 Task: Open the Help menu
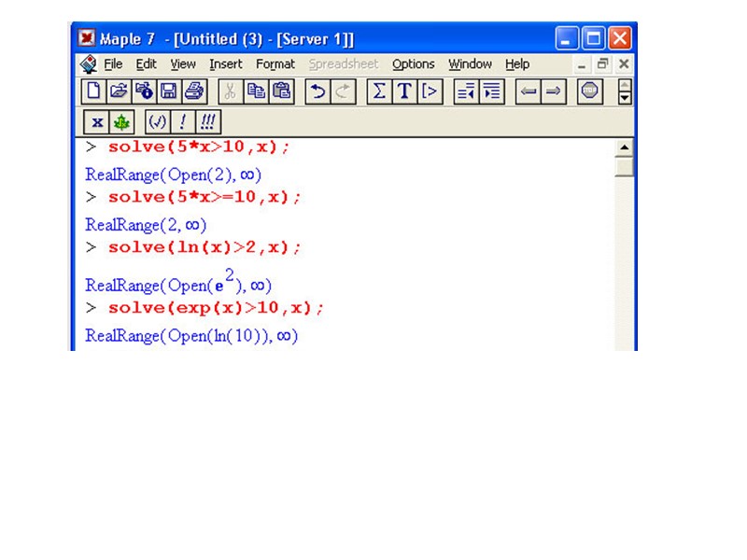coord(517,63)
